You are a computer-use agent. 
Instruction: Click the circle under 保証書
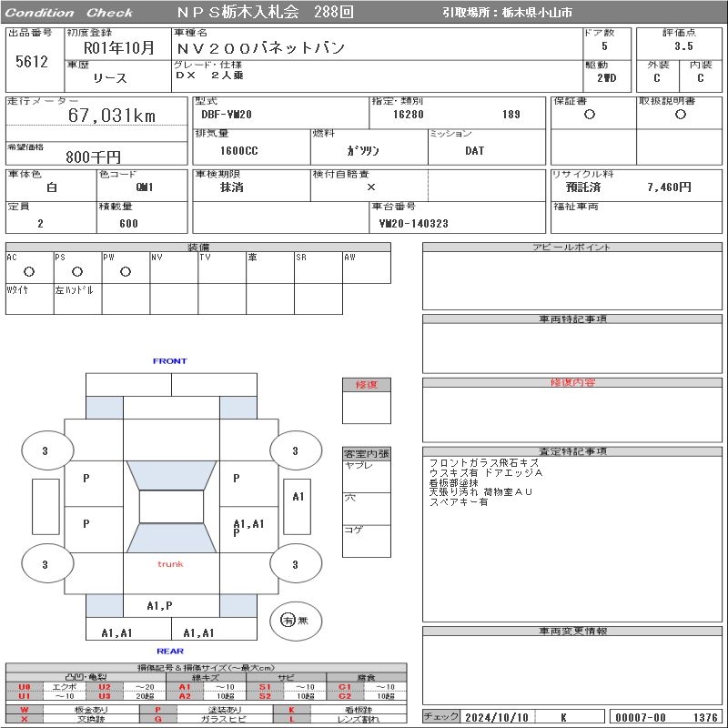[x=589, y=115]
